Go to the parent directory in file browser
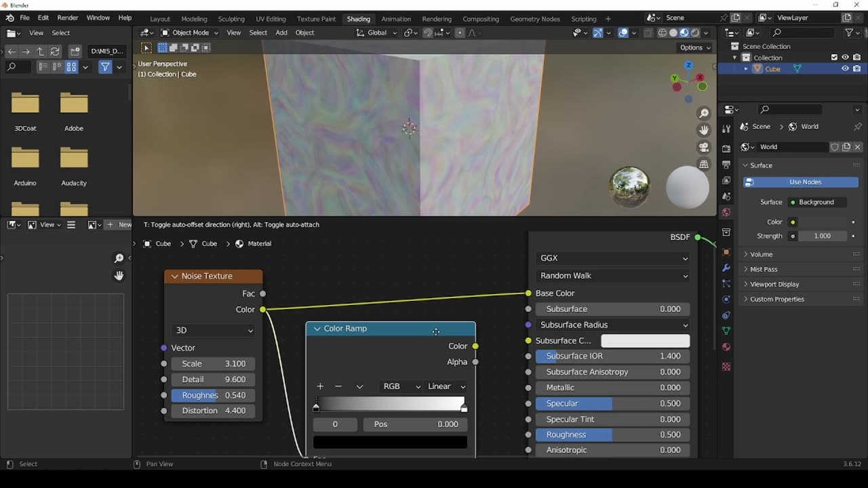Screen dimensions: 868x488 (x=40, y=51)
